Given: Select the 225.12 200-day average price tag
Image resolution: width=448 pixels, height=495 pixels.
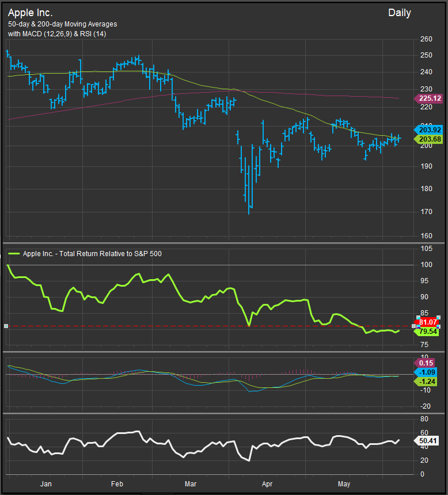Looking at the screenshot, I should (x=428, y=98).
